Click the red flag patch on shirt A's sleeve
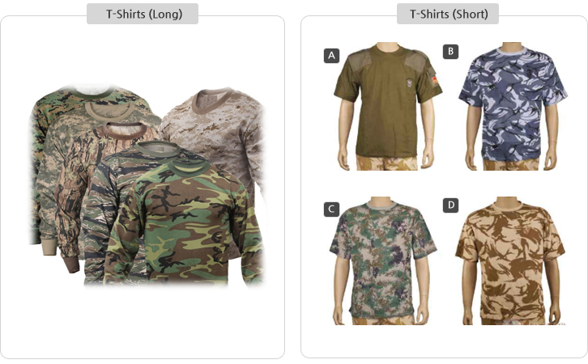This screenshot has width=588, height=364. pyautogui.click(x=435, y=81)
